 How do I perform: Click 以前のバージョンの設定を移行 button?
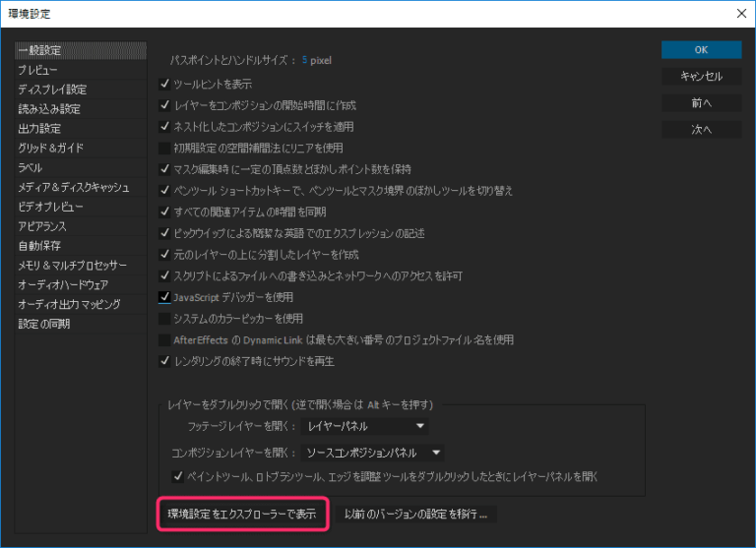tap(415, 514)
